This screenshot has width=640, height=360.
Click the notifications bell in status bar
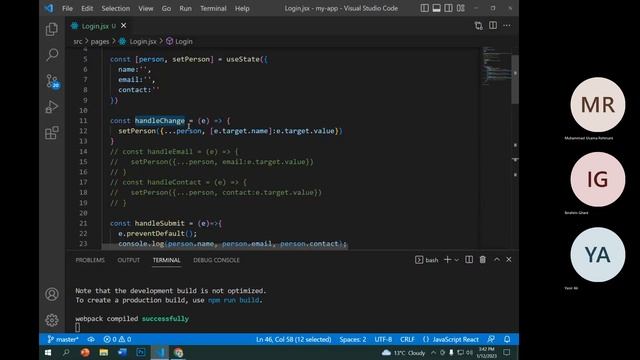[507, 339]
